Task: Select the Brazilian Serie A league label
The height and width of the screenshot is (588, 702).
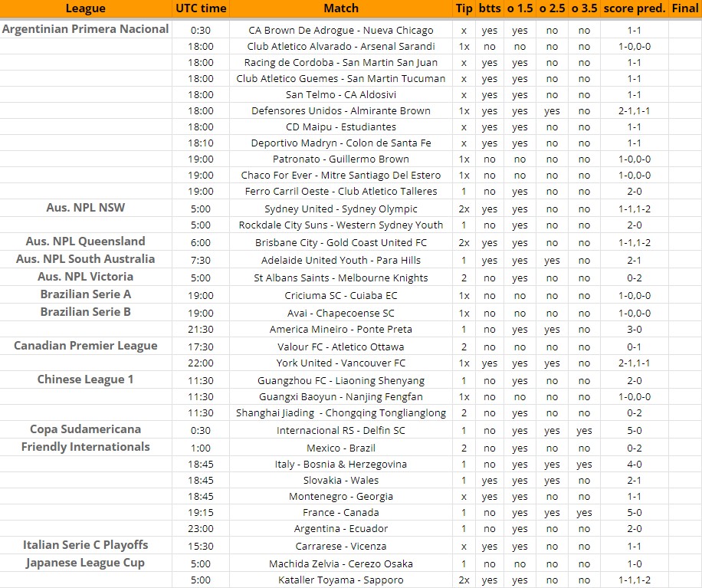Action: (x=86, y=294)
